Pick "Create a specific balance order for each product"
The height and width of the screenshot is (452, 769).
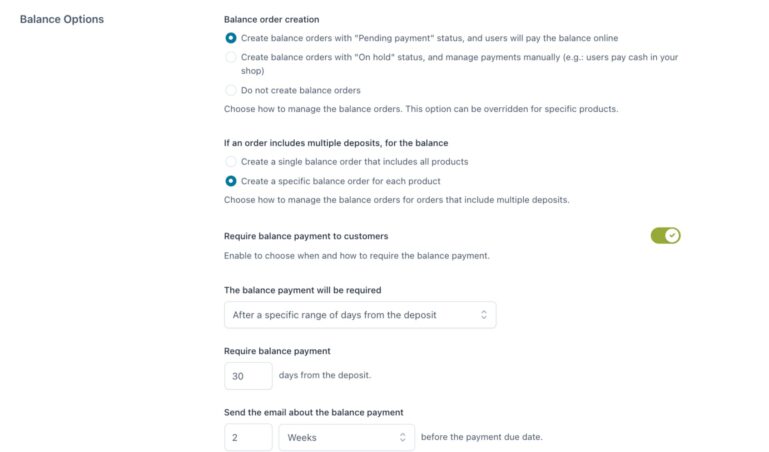231,181
